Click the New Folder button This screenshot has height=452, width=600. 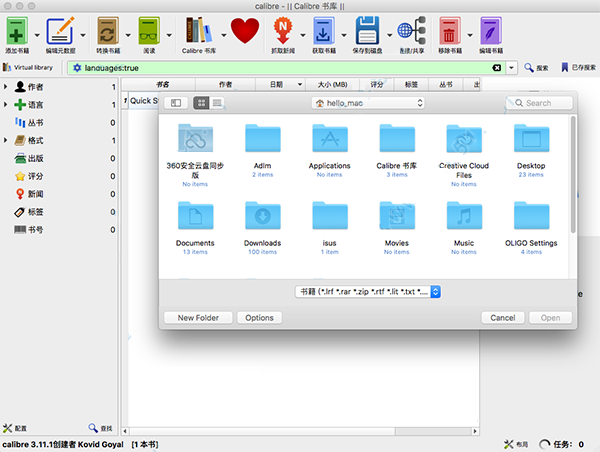click(x=198, y=318)
